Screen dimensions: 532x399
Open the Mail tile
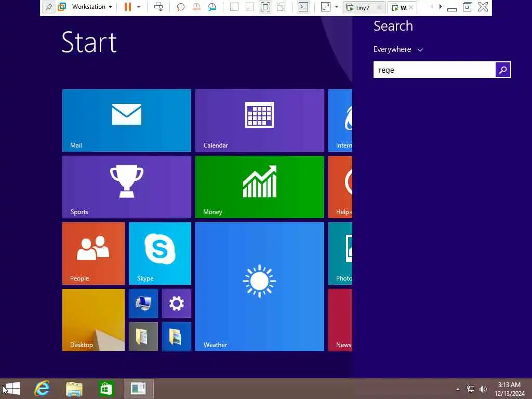click(x=127, y=121)
